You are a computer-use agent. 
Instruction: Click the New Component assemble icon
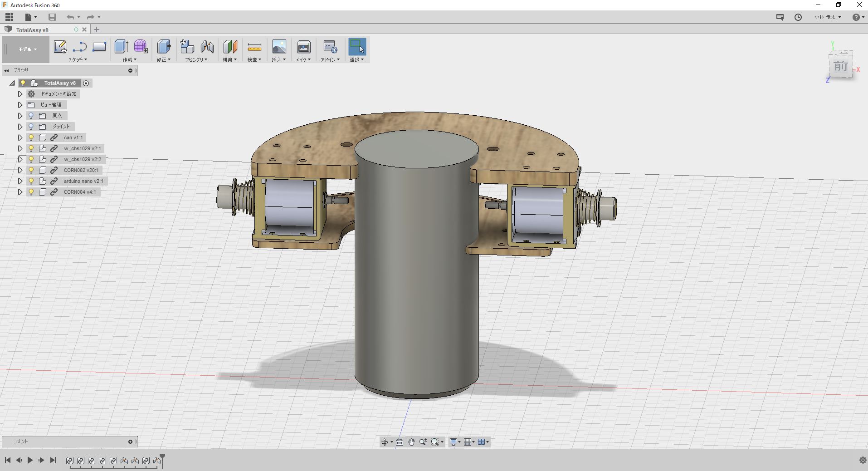point(187,47)
